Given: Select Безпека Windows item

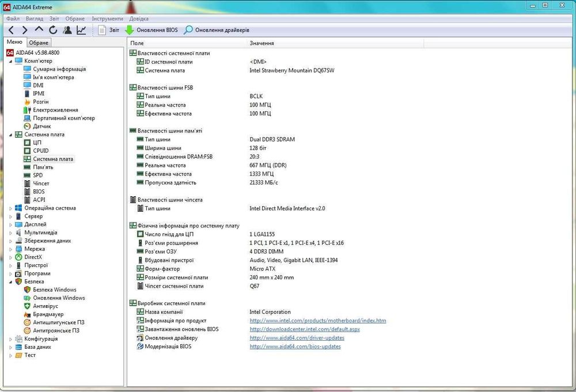Looking at the screenshot, I should [50, 290].
